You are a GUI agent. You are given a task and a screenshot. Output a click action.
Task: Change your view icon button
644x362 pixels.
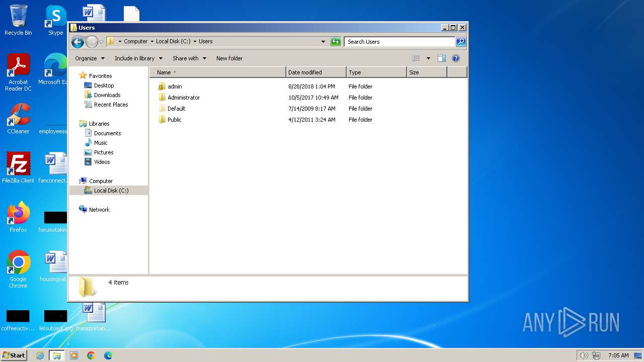(416, 58)
